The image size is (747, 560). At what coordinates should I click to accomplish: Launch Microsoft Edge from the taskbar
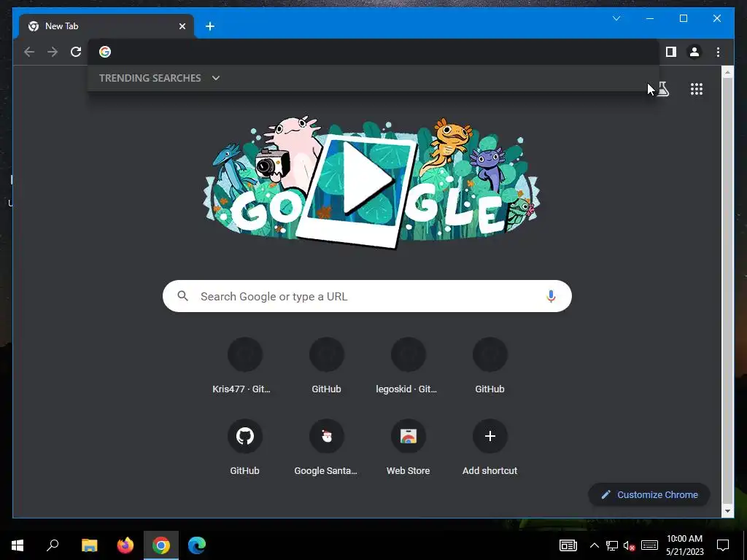[x=197, y=545]
